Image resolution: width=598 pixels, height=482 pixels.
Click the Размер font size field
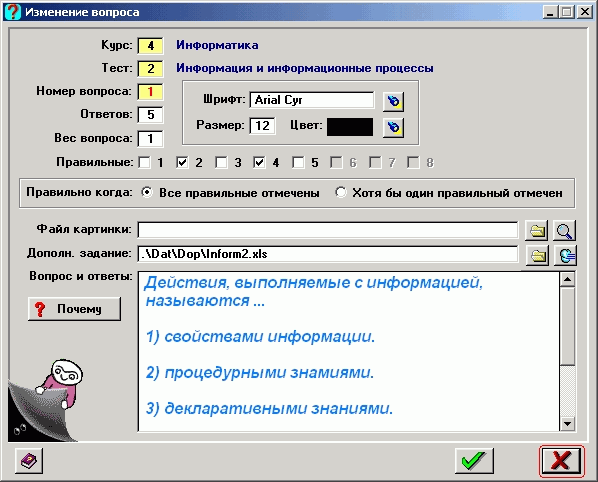262,125
